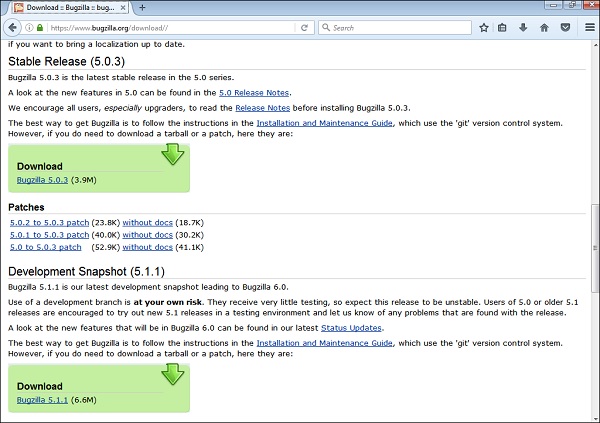Select the Download :: Bugzilla tab
This screenshot has width=600, height=423.
pyautogui.click(x=70, y=7)
